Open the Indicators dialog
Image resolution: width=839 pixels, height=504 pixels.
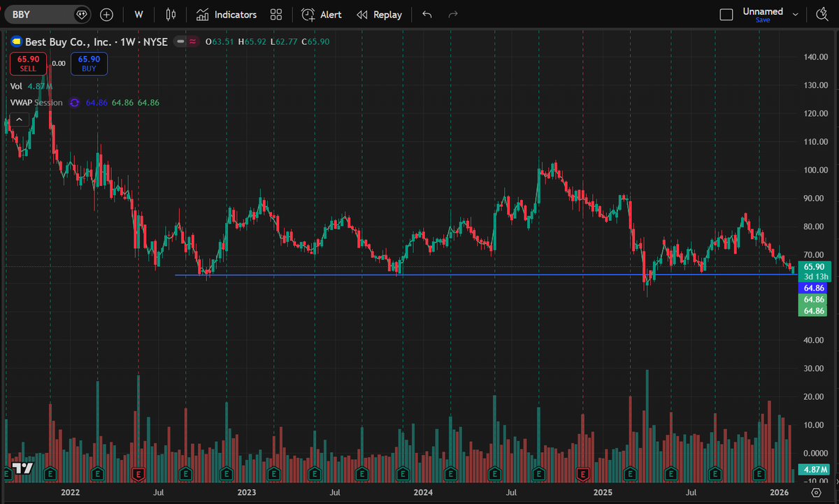[226, 14]
